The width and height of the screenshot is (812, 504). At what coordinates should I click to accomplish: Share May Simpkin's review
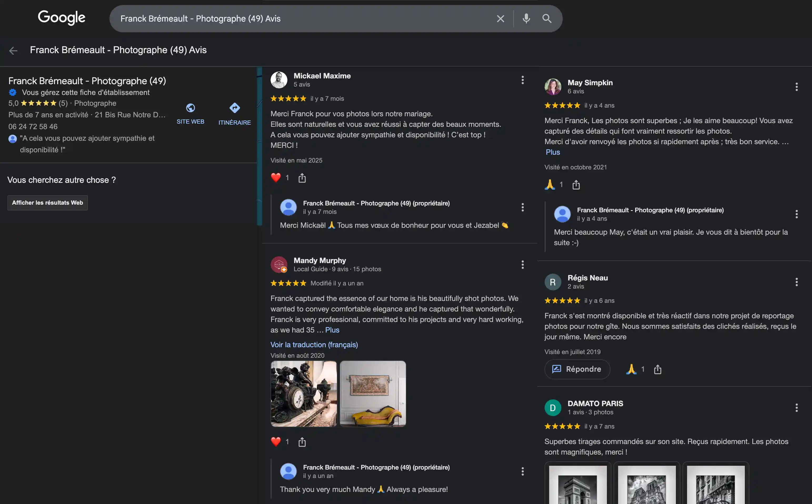click(x=576, y=185)
